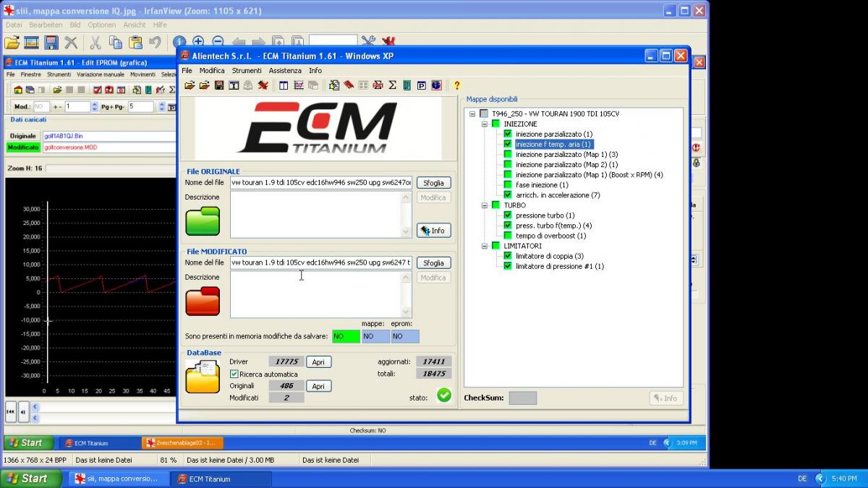Click Apri button next to Driver count
Viewport: 868px width, 488px height.
click(x=318, y=361)
